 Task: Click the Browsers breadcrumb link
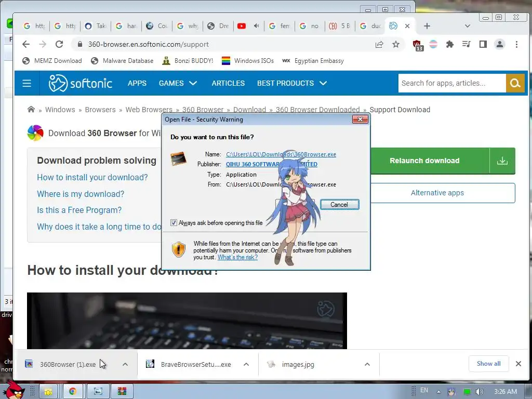(x=100, y=110)
